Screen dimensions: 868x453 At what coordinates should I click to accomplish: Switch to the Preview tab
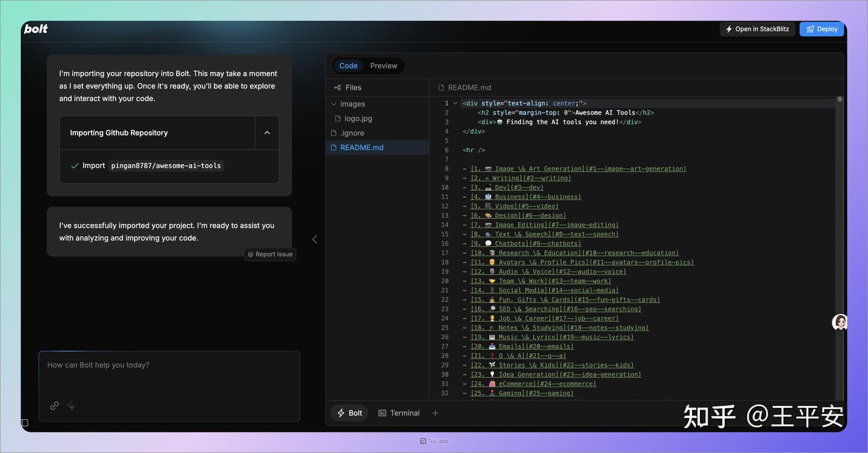click(x=384, y=66)
